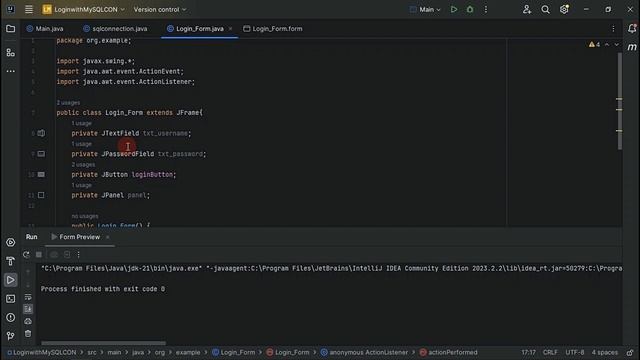Open the Git tool window
The image size is (640, 360).
(11, 336)
